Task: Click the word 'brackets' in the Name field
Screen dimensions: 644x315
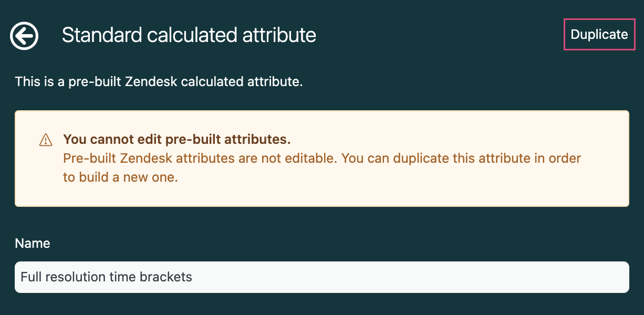Action: 166,277
